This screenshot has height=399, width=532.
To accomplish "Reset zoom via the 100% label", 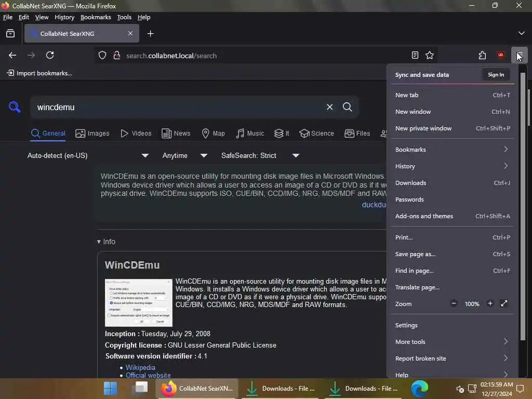I will point(472,304).
